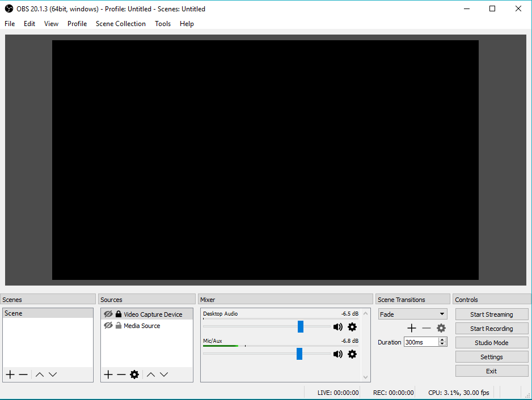
Task: Open source properties gear in Sources panel
Action: click(134, 375)
